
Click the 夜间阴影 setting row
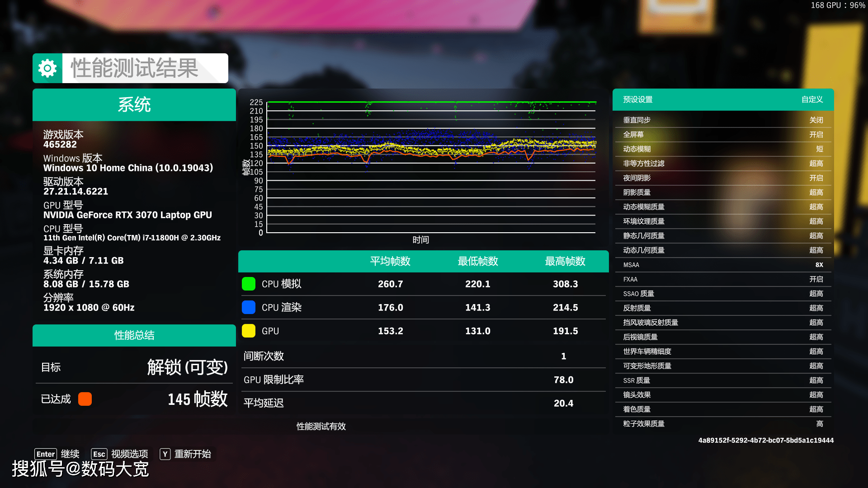click(x=723, y=178)
